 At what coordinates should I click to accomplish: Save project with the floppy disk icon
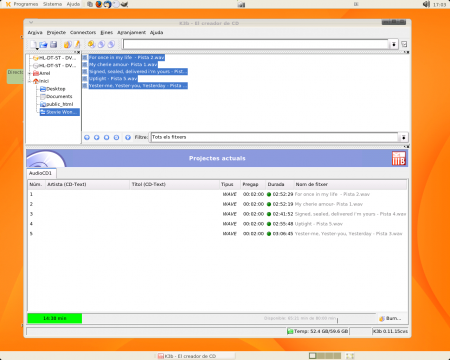coord(53,44)
